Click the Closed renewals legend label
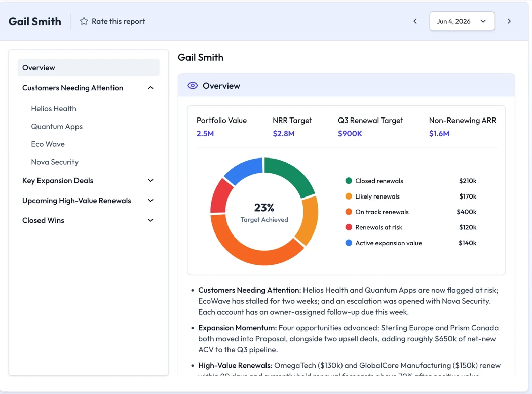 tap(379, 181)
